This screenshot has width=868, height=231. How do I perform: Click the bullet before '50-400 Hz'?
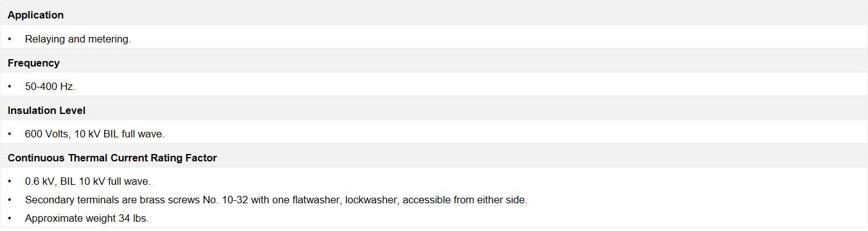pos(10,87)
